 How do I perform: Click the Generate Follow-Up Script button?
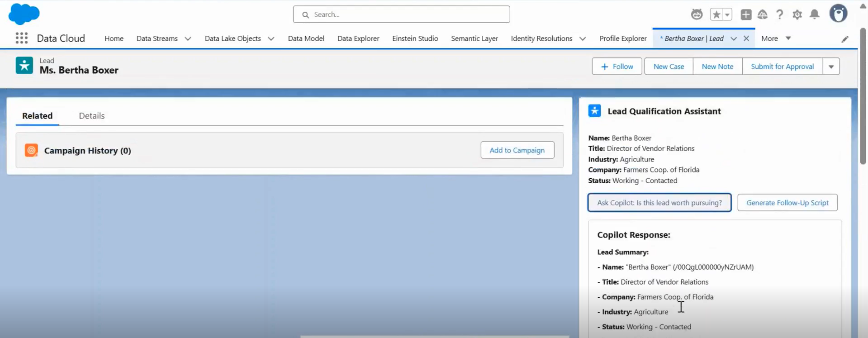(787, 203)
